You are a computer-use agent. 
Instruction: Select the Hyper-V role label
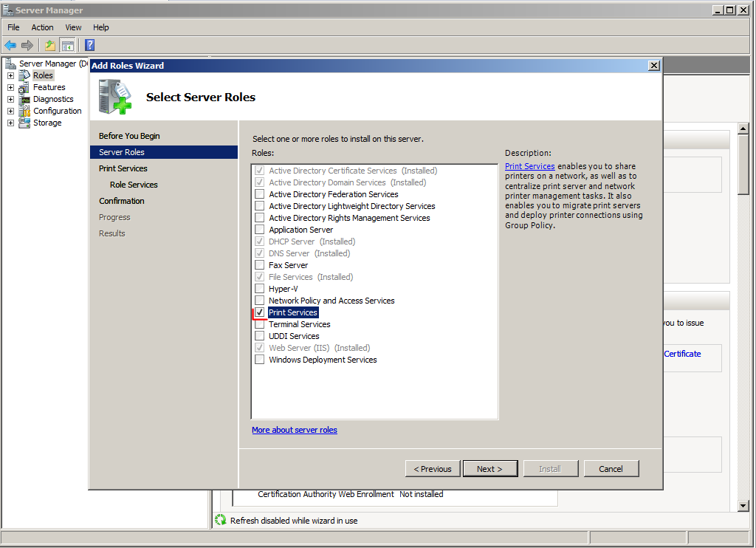[283, 289]
